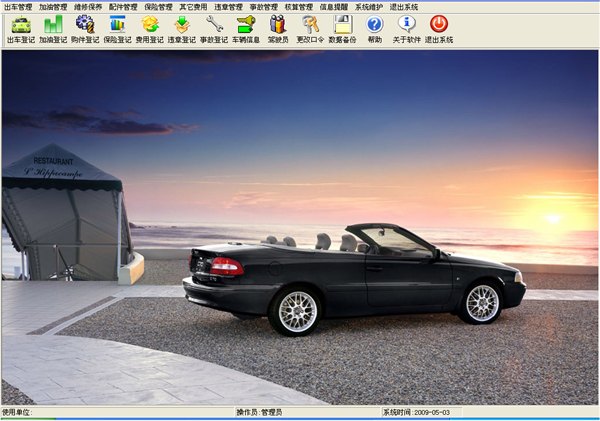Screen dimensions: 600x421
Task: Open the 帮助 help question-mark icon
Action: coord(375,29)
